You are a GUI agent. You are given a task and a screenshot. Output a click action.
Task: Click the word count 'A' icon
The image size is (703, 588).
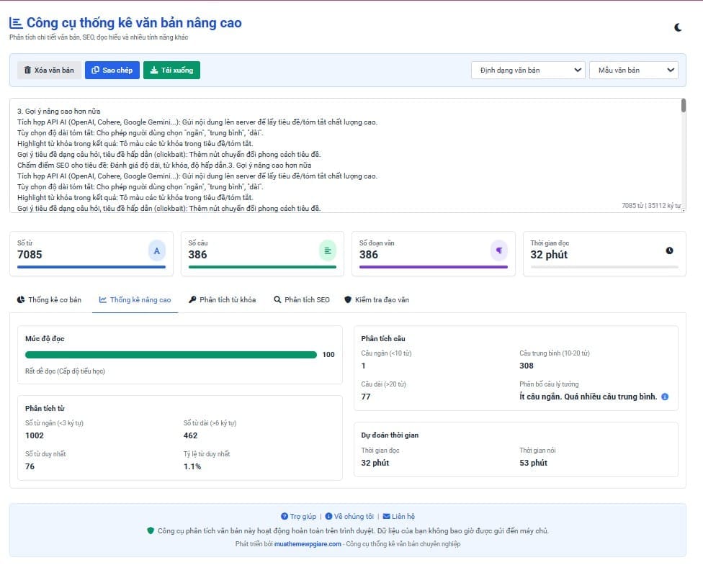tap(157, 250)
